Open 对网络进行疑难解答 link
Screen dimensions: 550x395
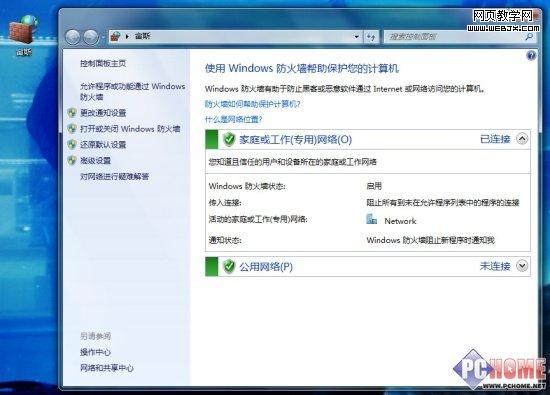(114, 176)
